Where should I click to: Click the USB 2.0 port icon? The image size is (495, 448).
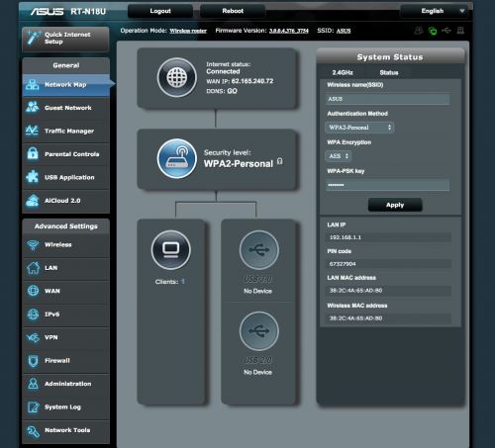[259, 331]
